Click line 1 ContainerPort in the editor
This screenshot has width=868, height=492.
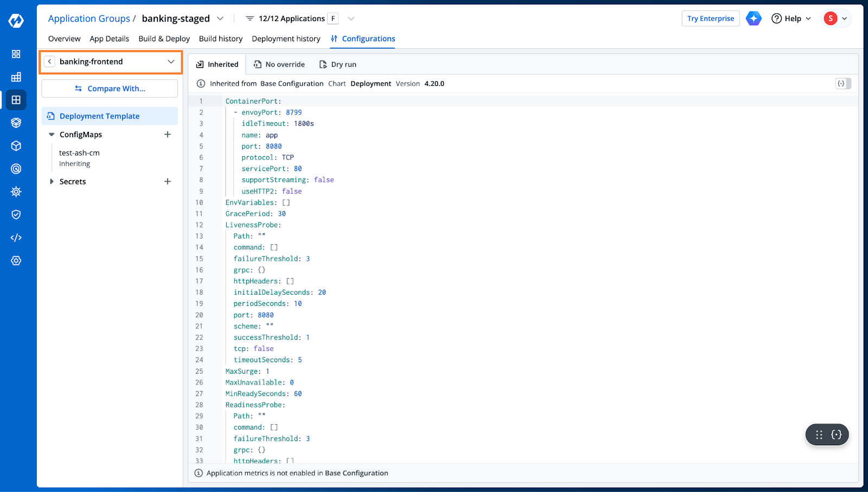click(x=253, y=101)
